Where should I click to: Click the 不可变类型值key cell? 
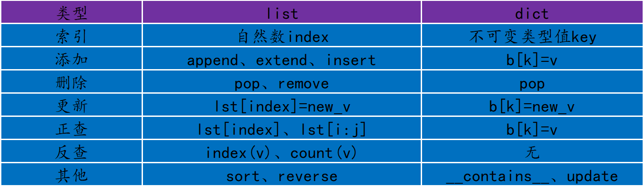tap(532, 36)
